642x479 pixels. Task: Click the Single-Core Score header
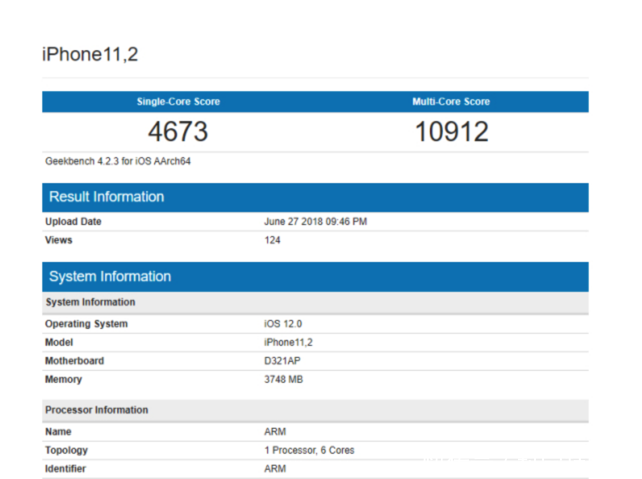(178, 102)
